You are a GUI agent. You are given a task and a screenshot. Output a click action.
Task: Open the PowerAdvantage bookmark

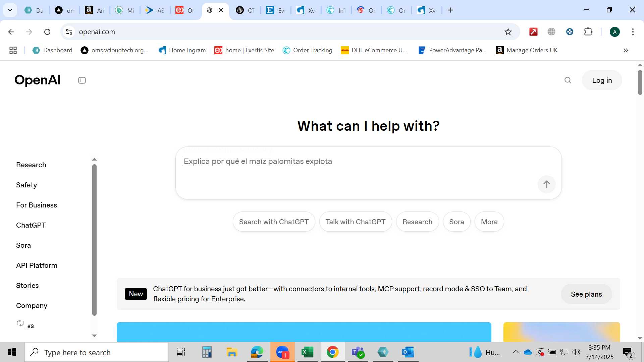452,50
